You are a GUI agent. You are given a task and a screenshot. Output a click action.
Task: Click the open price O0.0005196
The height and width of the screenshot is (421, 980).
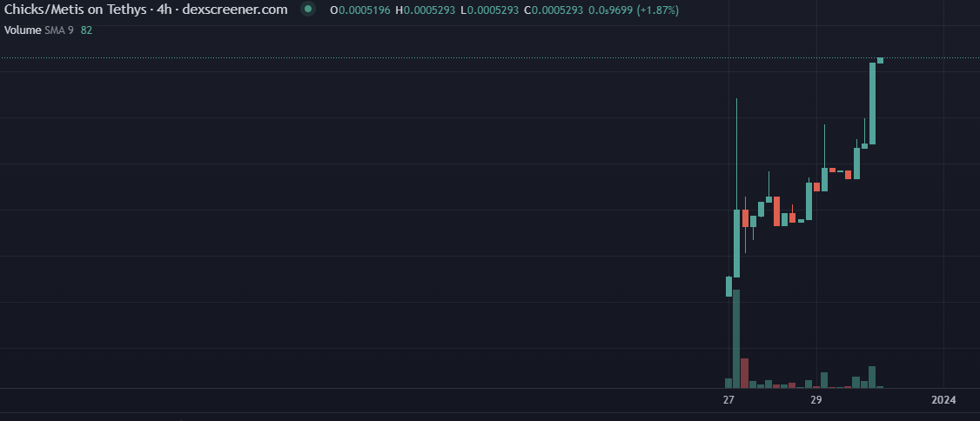click(360, 10)
